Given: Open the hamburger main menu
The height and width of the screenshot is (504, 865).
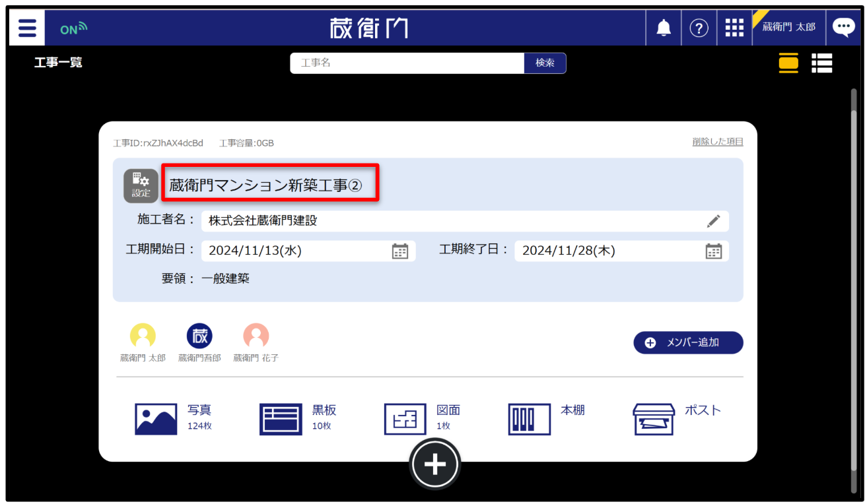Looking at the screenshot, I should click(x=27, y=28).
